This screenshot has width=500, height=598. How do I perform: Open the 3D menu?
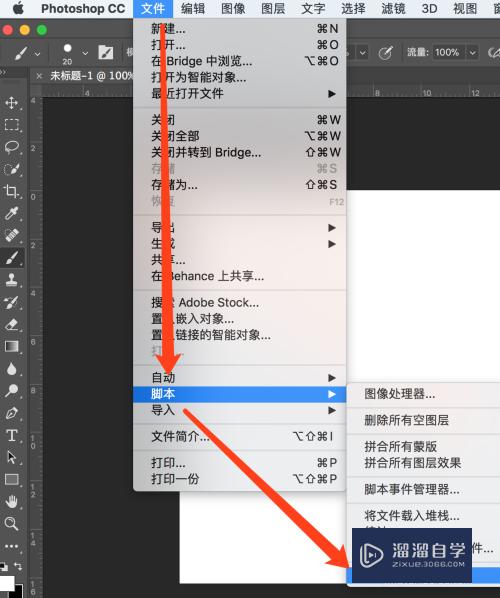point(429,8)
